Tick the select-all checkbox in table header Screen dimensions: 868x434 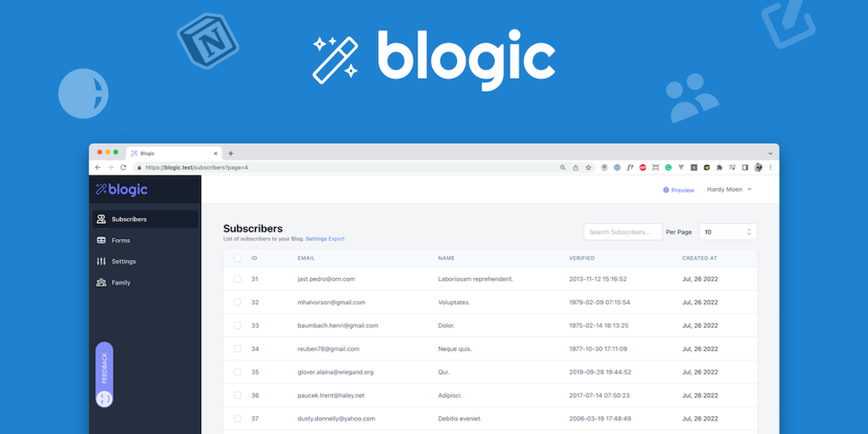237,258
